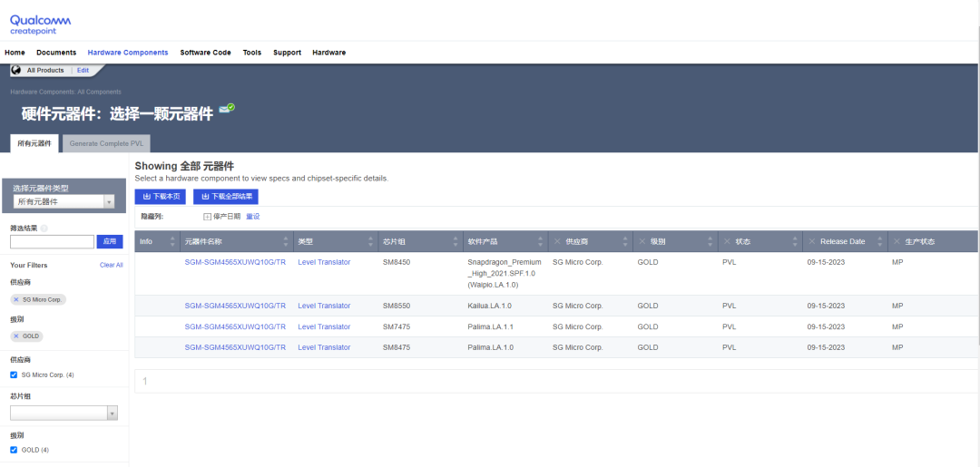Sort by Release Date column arrows

880,241
